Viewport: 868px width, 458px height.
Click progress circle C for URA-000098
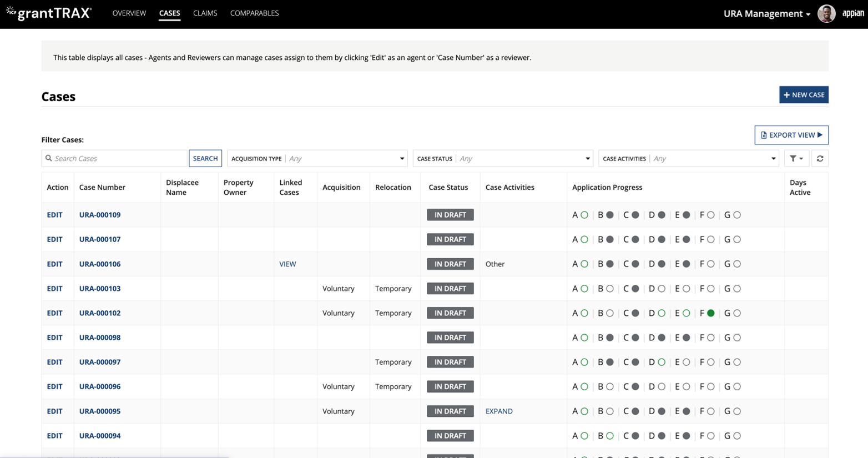tap(635, 338)
